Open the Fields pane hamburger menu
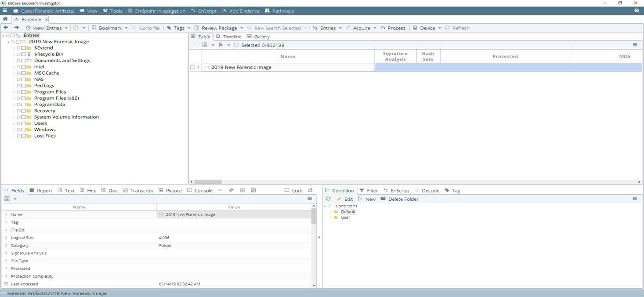 point(310,199)
